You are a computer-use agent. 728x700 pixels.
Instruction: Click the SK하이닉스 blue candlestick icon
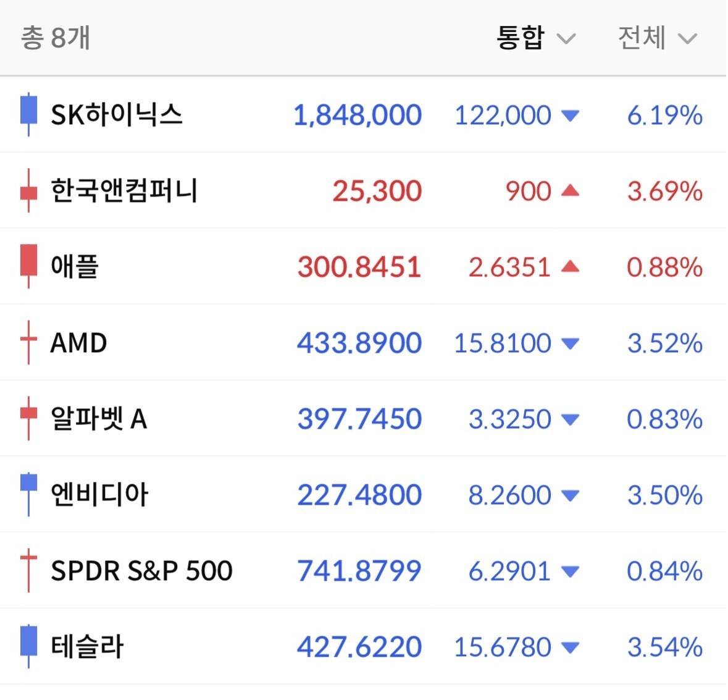pos(29,114)
